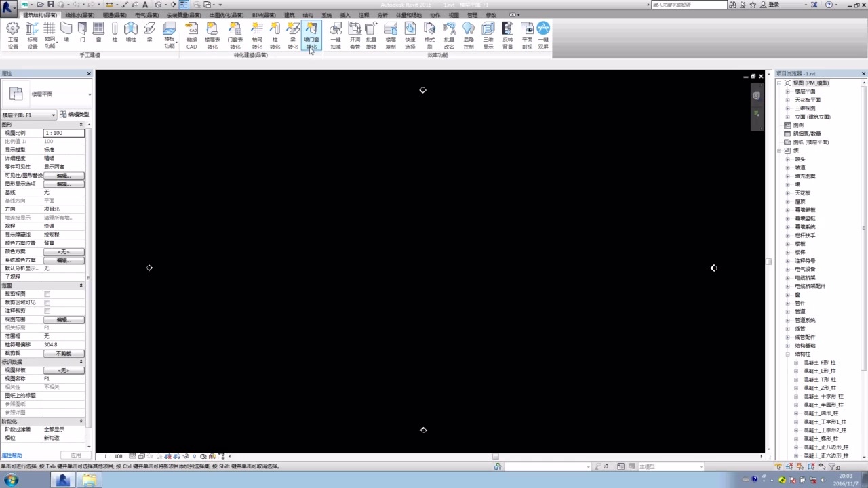This screenshot has width=868, height=488.
Task: Click the 格式刷 format painter icon
Action: point(429,35)
